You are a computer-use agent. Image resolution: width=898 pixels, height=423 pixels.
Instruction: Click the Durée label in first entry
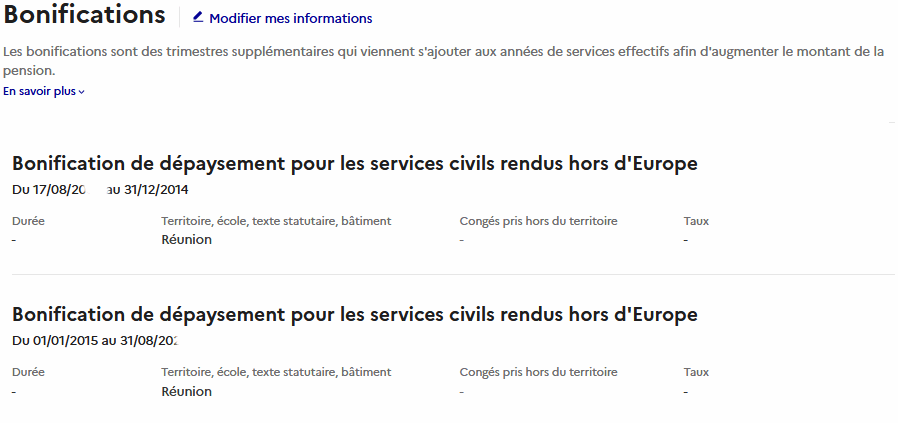(28, 221)
